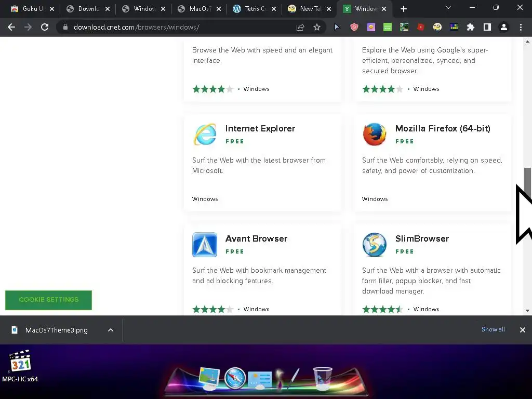This screenshot has width=532, height=399.
Task: Open the Extensions puzzle-piece menu
Action: [x=470, y=27]
